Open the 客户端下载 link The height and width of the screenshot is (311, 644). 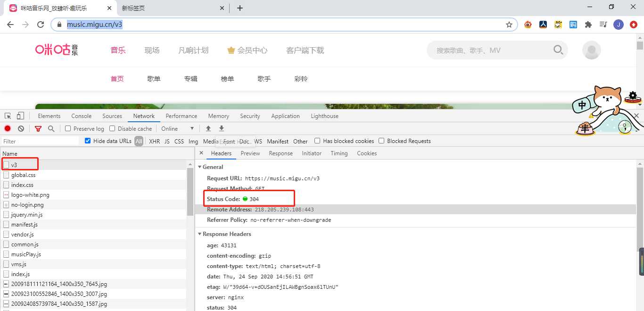(x=305, y=50)
